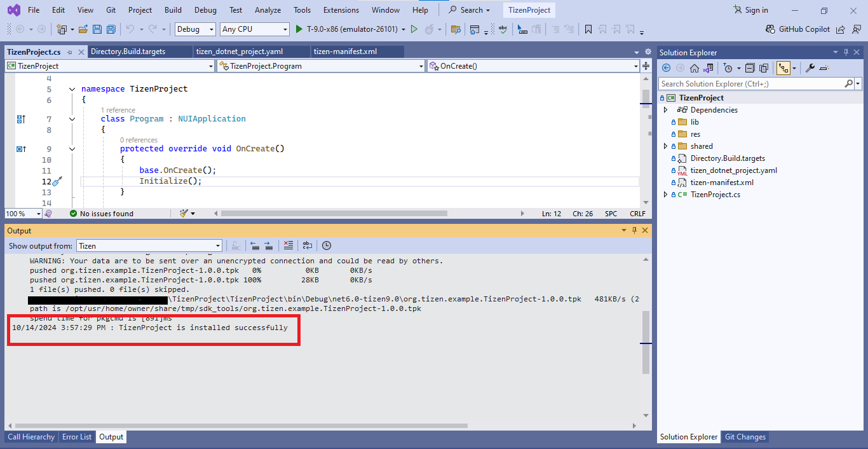Expand the Dependencies node in Solution Explorer

pos(666,109)
